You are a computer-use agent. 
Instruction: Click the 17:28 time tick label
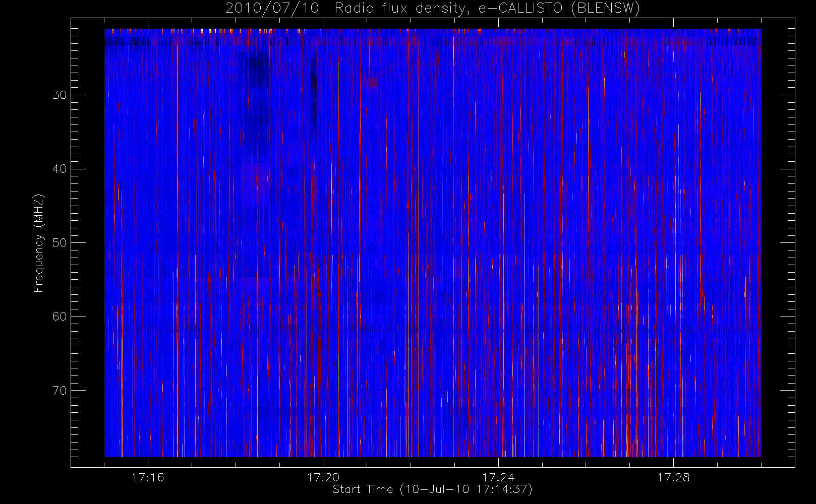(x=673, y=477)
